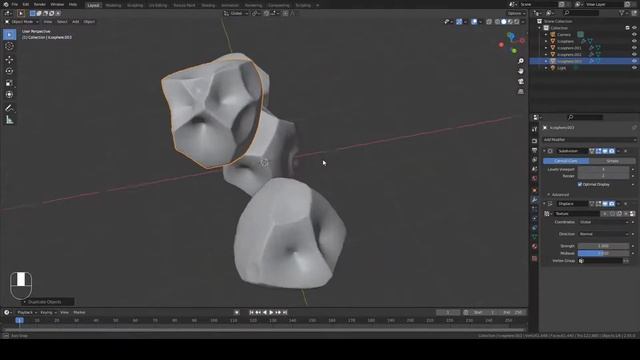Open the Edit menu
The image size is (640, 360).
click(x=26, y=4)
